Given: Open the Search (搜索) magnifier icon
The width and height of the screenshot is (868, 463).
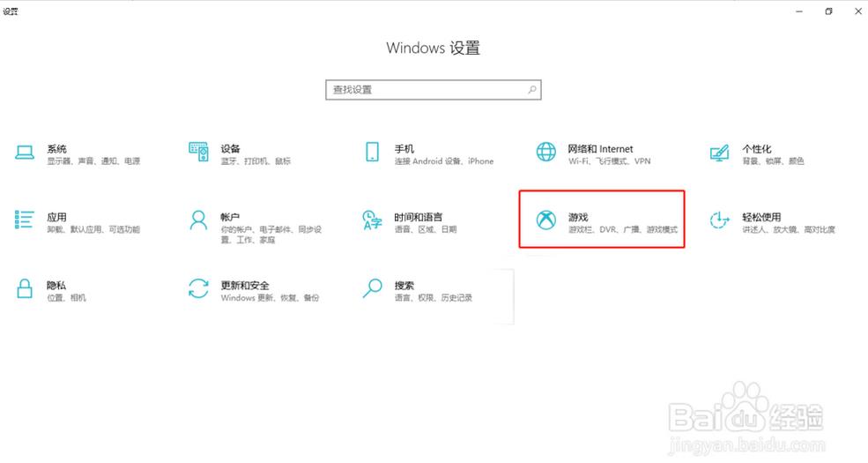Looking at the screenshot, I should coord(372,288).
